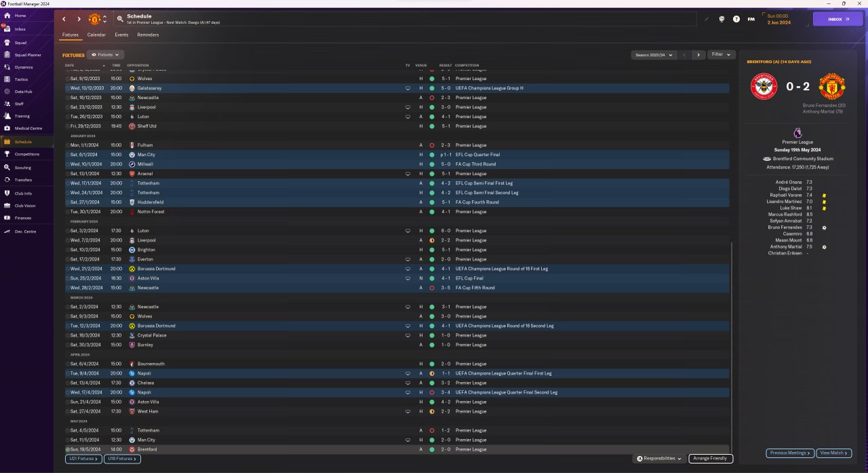Go to the Transfers screen

pyautogui.click(x=23, y=180)
